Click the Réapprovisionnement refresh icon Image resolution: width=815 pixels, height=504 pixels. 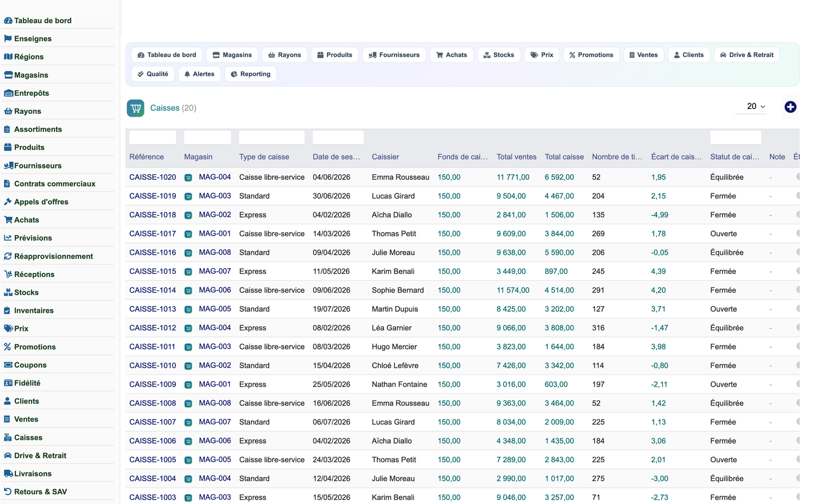tap(8, 256)
